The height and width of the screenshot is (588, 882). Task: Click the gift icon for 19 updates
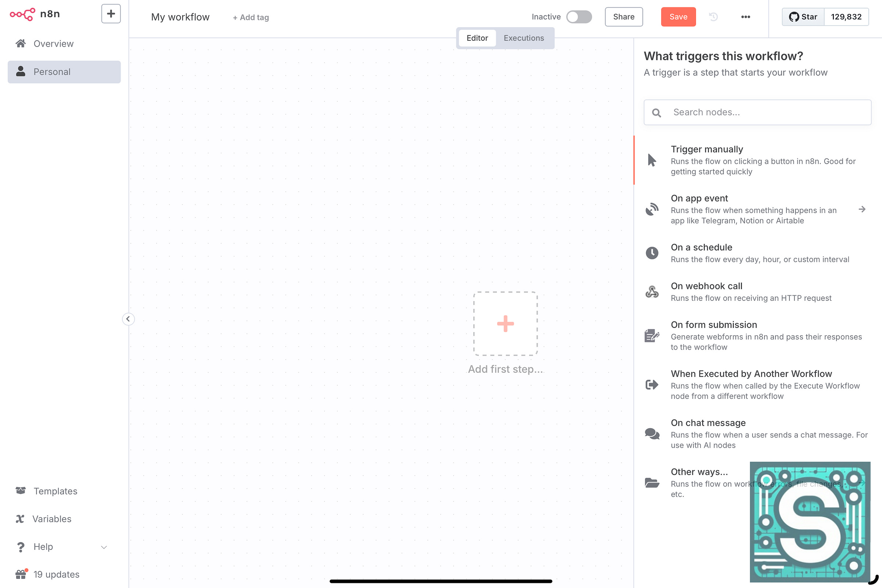(21, 574)
